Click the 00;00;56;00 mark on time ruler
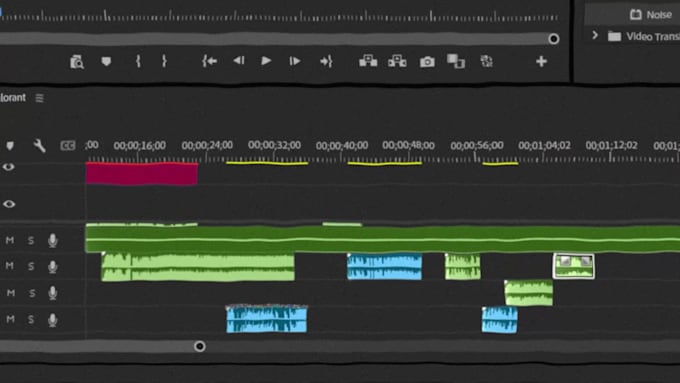 [477, 145]
